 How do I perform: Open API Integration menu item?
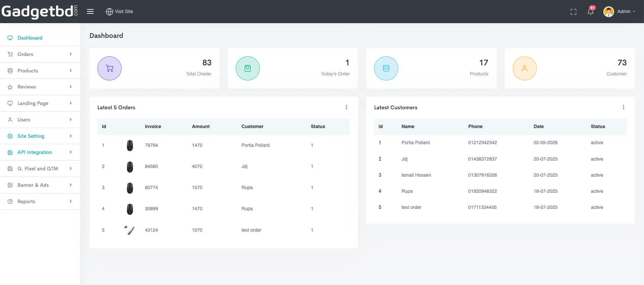40,152
